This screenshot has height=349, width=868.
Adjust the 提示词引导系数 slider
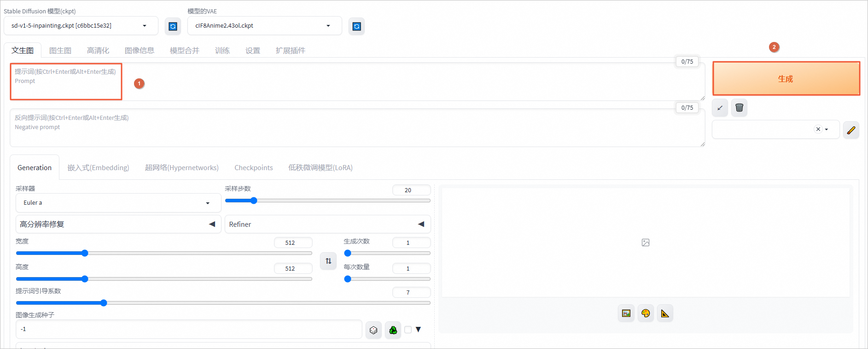coord(223,303)
